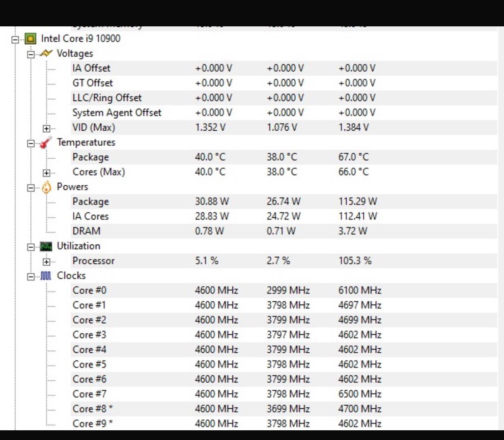Click the 3.72 W DRAM max value
The image size is (504, 440).
[353, 231]
